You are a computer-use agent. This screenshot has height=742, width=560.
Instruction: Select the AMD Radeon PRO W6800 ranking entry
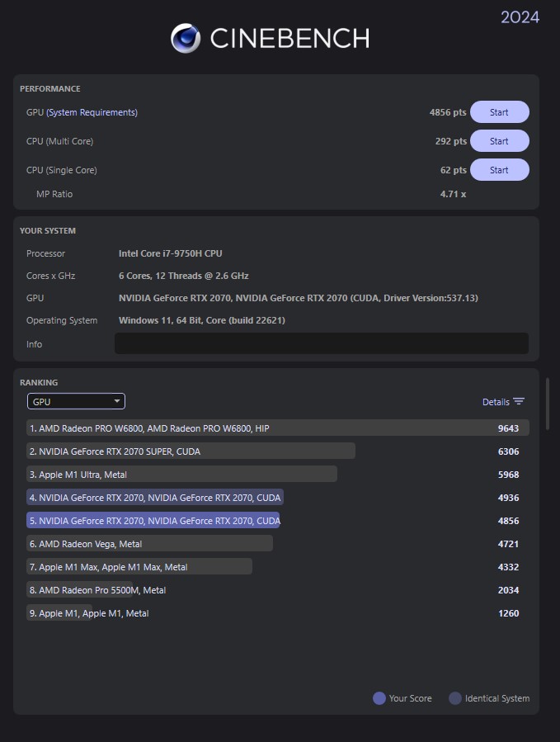(278, 428)
